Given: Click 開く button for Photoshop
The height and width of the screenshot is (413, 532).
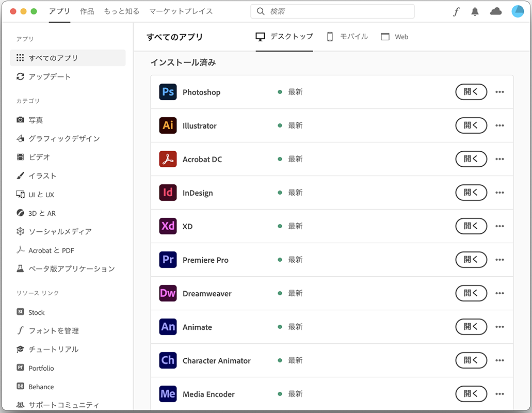Looking at the screenshot, I should tap(471, 92).
